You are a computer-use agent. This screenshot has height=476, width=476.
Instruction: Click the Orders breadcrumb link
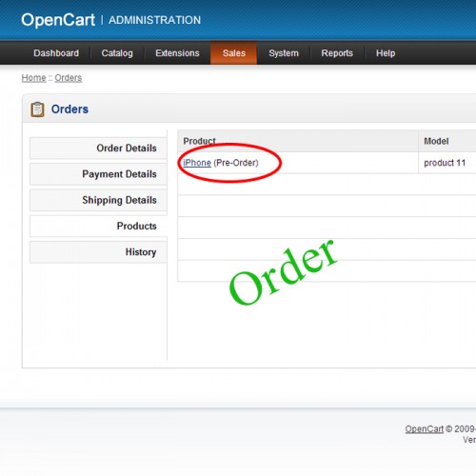[69, 78]
